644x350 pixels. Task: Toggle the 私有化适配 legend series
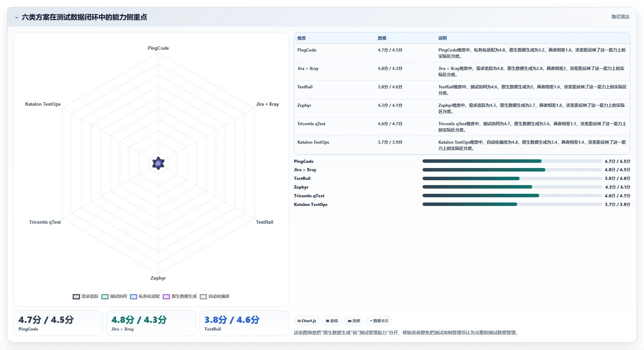[145, 296]
